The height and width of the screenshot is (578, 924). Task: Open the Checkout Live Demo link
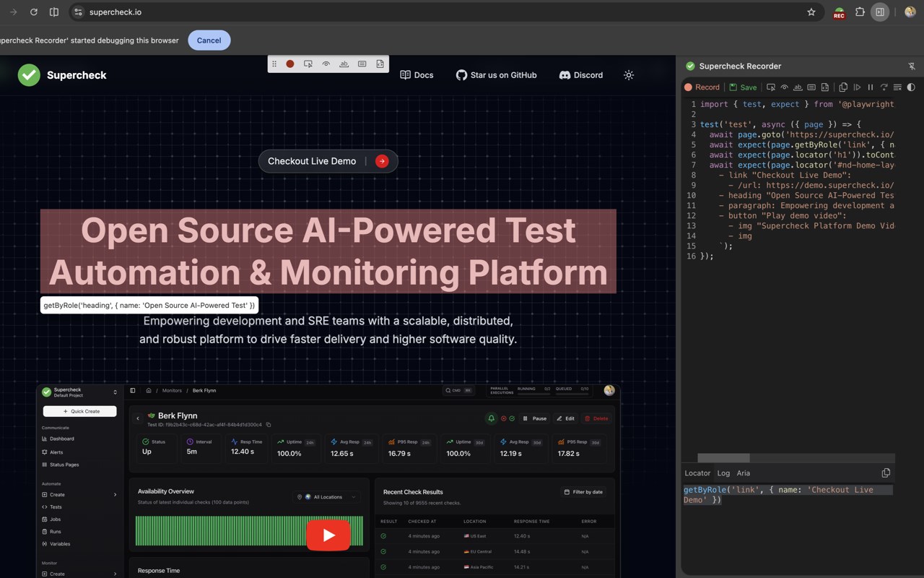[x=328, y=161]
